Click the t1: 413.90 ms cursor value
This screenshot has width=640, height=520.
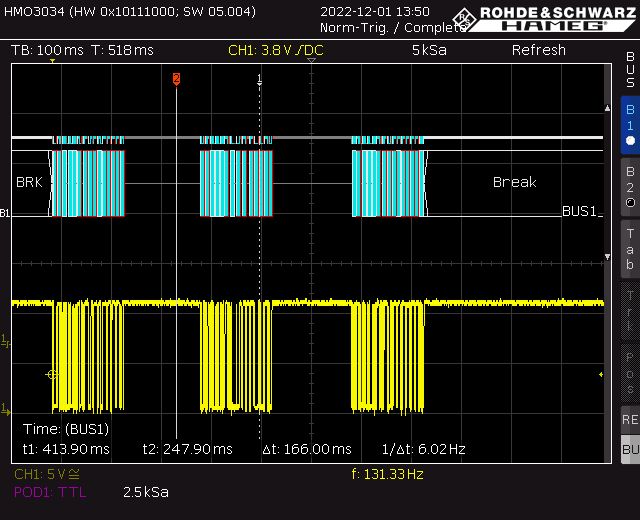tap(66, 449)
